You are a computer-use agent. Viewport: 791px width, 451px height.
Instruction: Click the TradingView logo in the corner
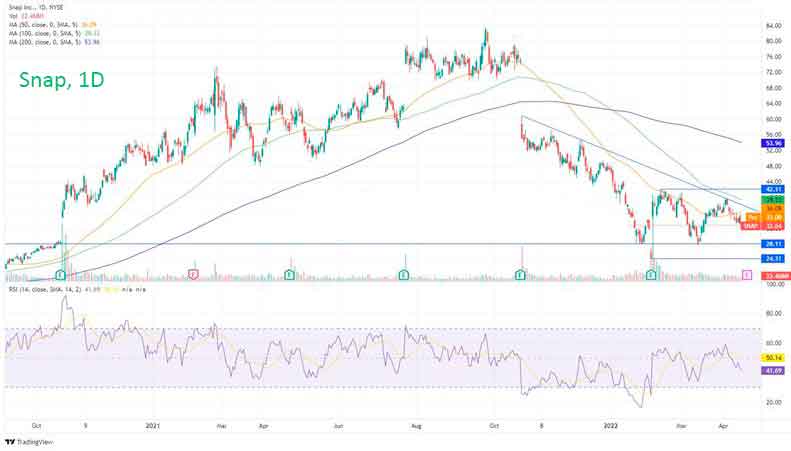pyautogui.click(x=29, y=441)
